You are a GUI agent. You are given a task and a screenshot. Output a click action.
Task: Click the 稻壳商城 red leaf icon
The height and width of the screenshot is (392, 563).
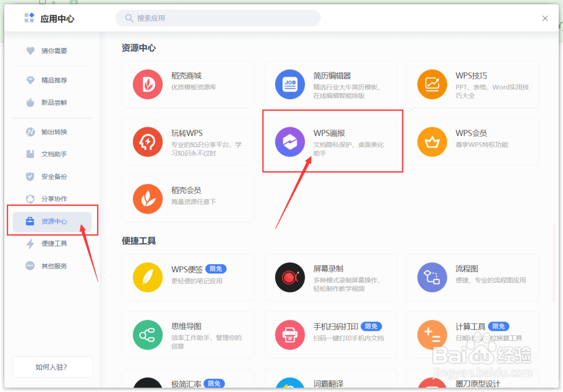148,84
